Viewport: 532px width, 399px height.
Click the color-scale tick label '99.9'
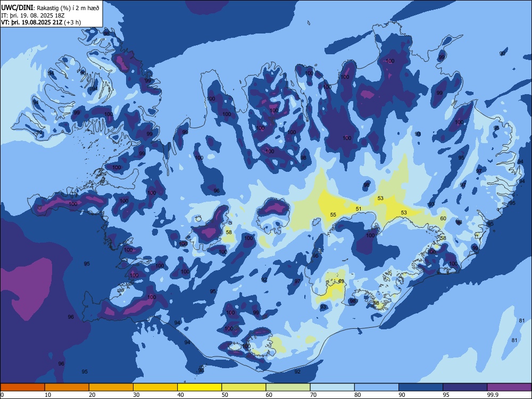point(492,395)
